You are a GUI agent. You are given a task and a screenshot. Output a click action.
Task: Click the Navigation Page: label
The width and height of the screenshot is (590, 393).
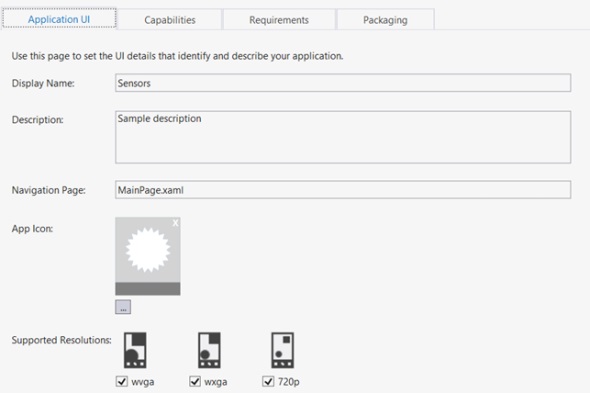[49, 190]
